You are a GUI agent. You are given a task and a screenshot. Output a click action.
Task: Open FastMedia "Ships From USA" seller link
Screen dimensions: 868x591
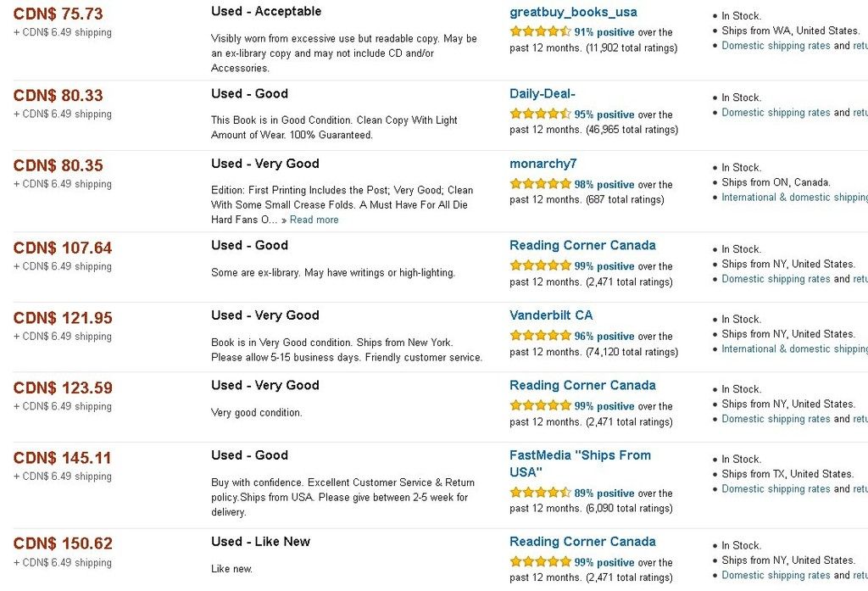(580, 464)
